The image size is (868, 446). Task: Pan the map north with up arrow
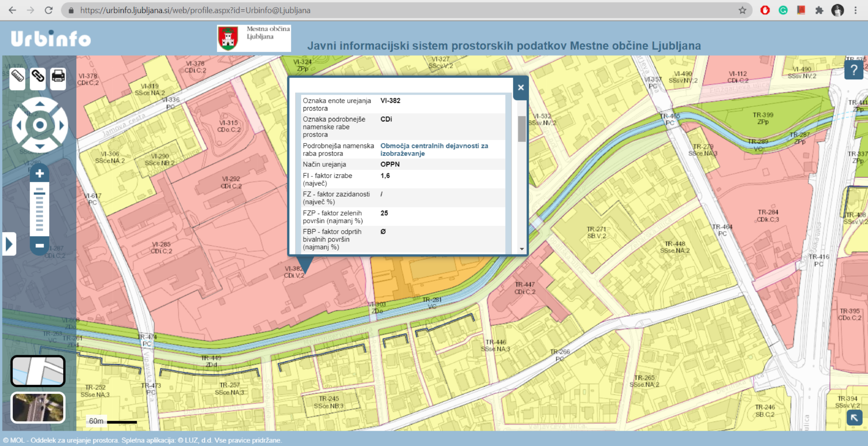[x=40, y=104]
